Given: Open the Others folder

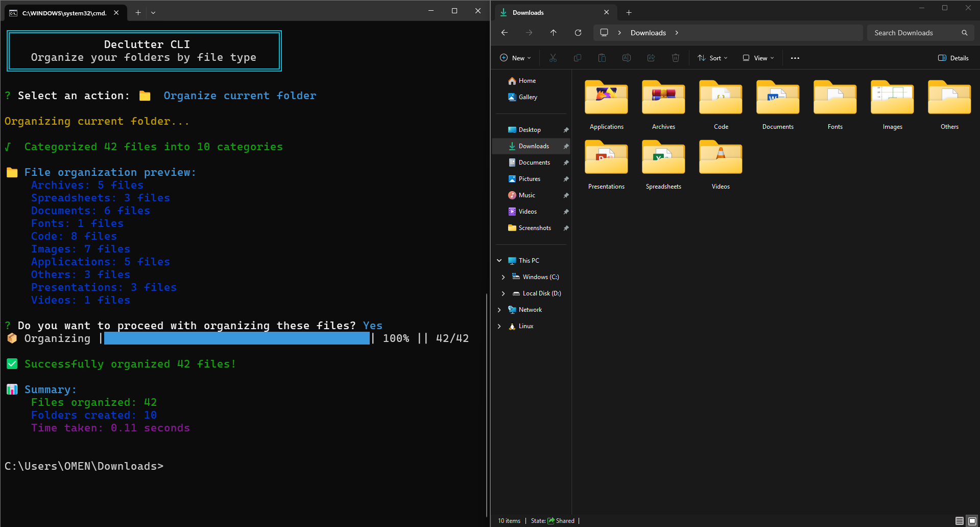Looking at the screenshot, I should (x=949, y=105).
